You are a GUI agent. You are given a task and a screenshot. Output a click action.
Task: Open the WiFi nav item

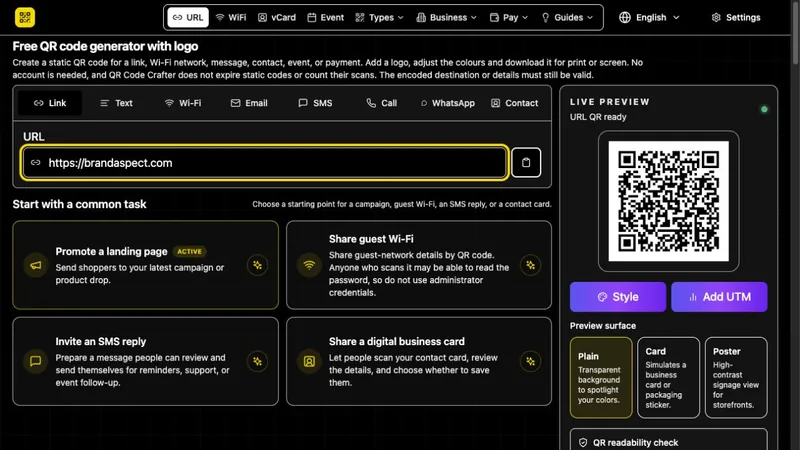pyautogui.click(x=231, y=17)
